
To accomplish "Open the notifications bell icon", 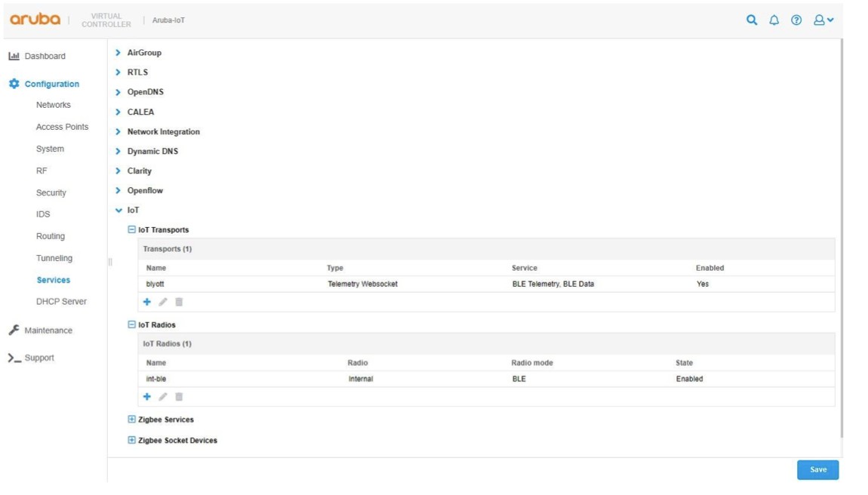I will click(774, 20).
